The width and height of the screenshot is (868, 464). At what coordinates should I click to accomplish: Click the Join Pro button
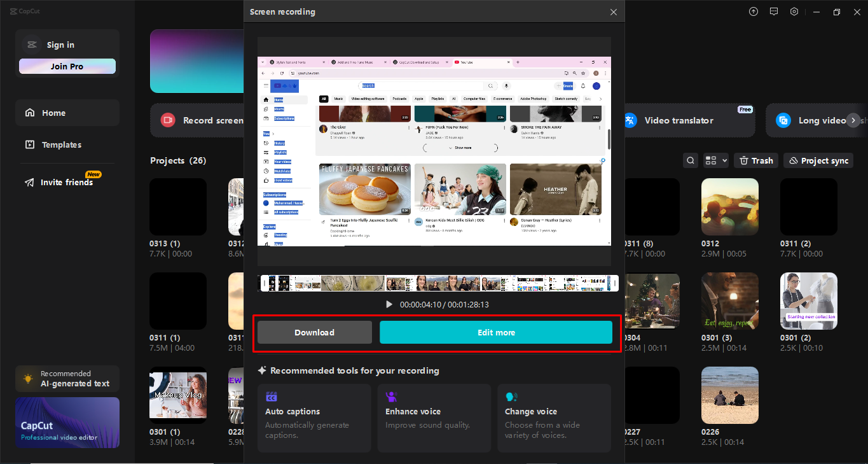click(67, 66)
